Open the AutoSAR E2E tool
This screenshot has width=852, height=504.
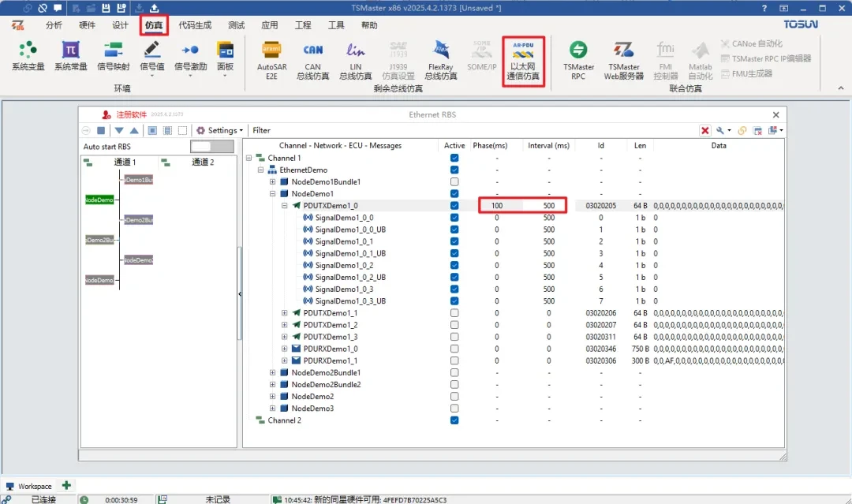pos(271,59)
